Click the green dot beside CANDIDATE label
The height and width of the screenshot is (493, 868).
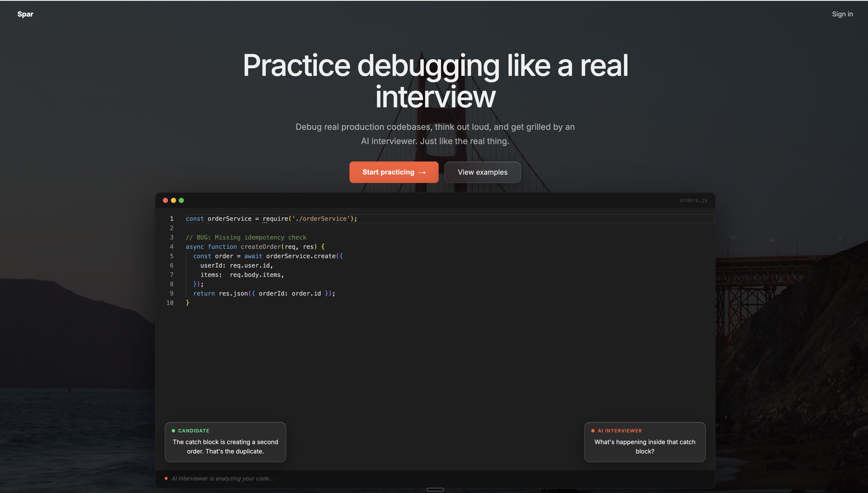click(173, 431)
